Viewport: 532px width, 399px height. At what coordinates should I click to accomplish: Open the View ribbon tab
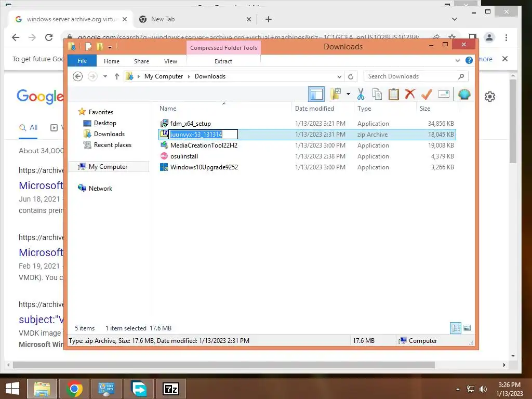(170, 61)
